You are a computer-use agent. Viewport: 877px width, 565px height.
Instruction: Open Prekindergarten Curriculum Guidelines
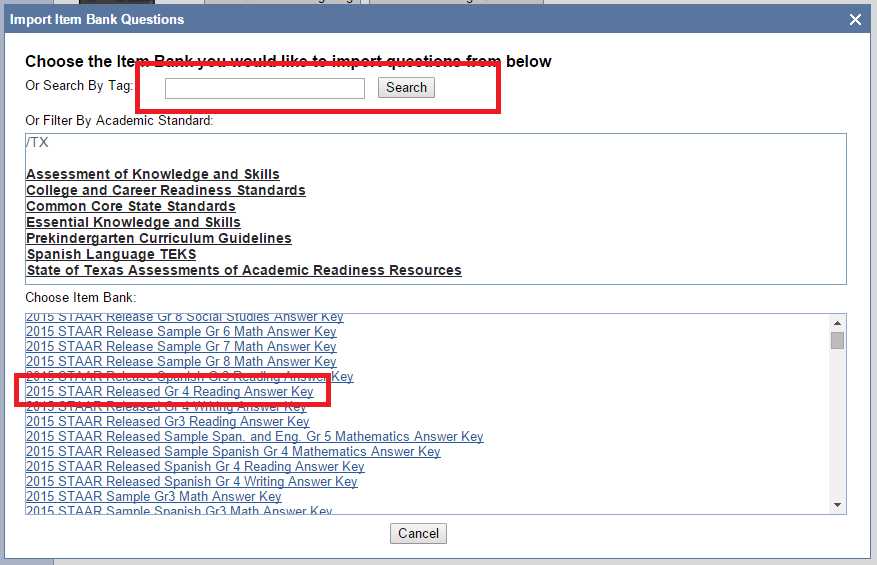tap(159, 238)
